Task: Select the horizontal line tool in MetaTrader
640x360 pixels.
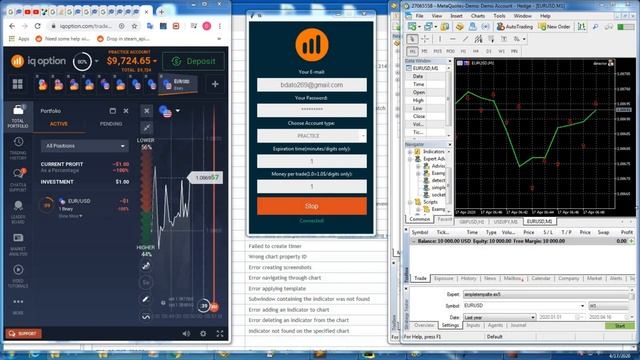Action: (452, 39)
